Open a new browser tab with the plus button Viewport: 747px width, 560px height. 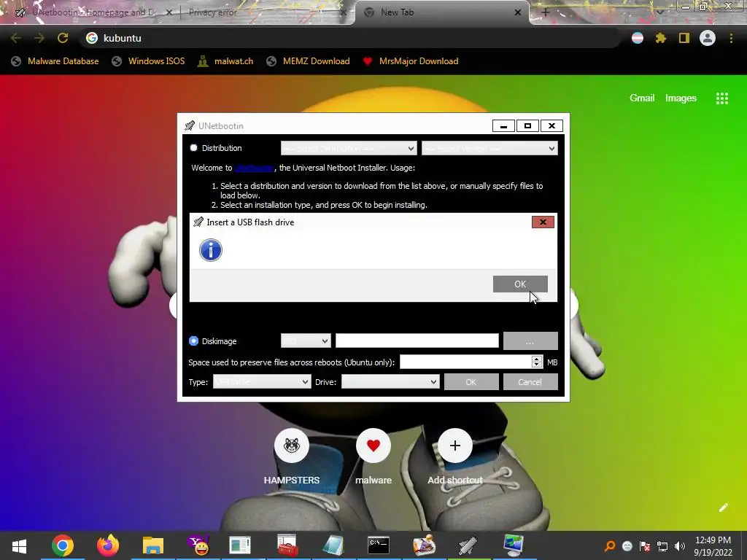coord(546,12)
